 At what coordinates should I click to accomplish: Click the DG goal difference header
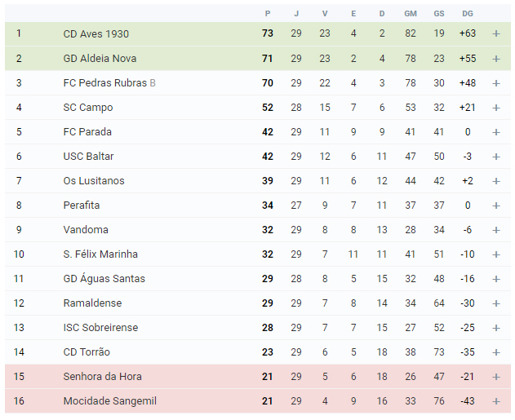(x=468, y=13)
